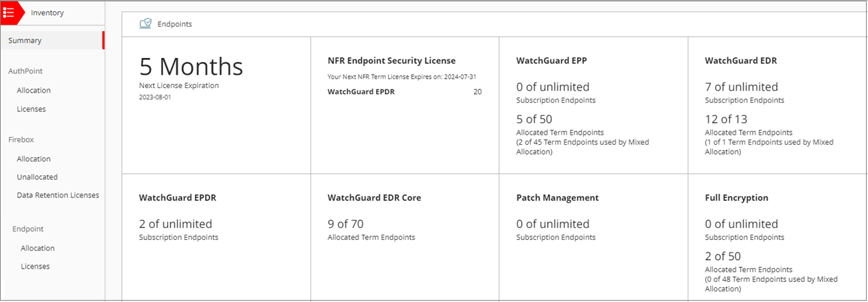The width and height of the screenshot is (868, 302).
Task: Click the Full Encryption tile
Action: tap(777, 237)
